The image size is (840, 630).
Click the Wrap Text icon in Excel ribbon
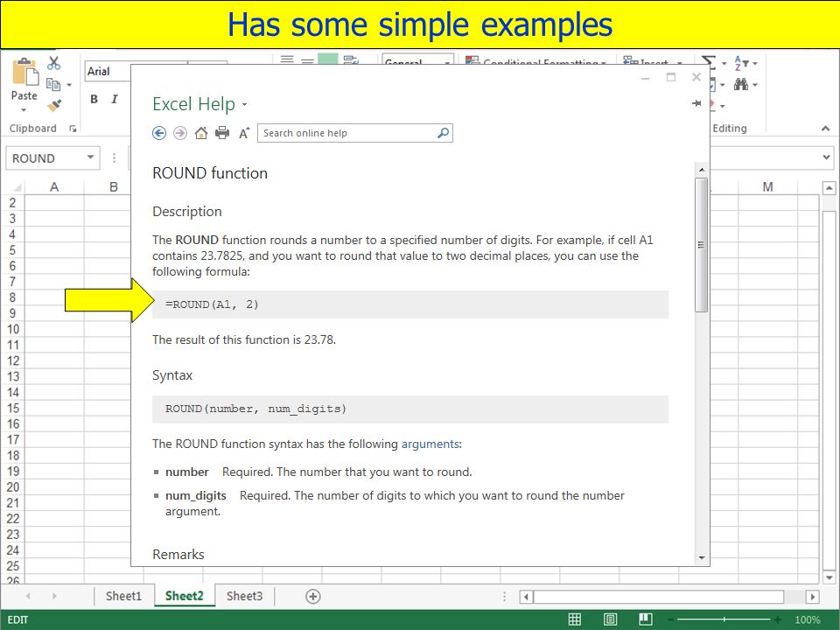click(351, 59)
